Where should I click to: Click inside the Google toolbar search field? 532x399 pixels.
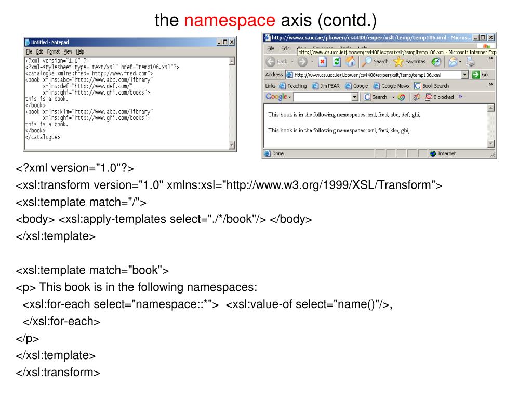point(323,97)
